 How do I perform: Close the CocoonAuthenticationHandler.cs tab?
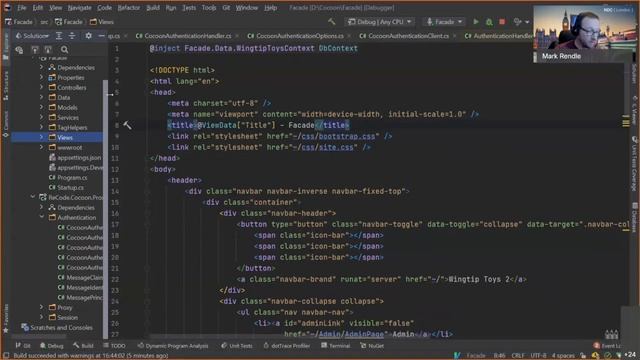pos(237,36)
